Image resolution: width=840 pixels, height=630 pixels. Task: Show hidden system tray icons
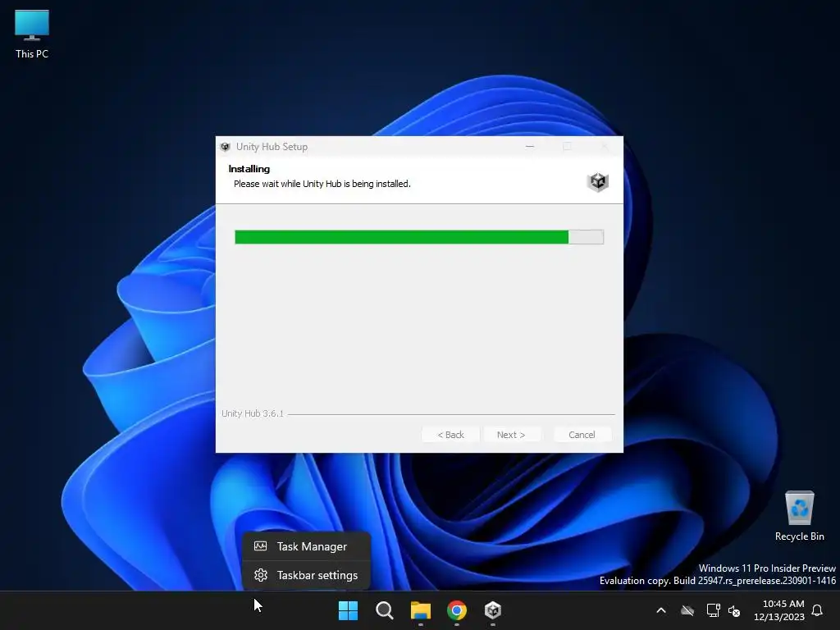(x=661, y=610)
